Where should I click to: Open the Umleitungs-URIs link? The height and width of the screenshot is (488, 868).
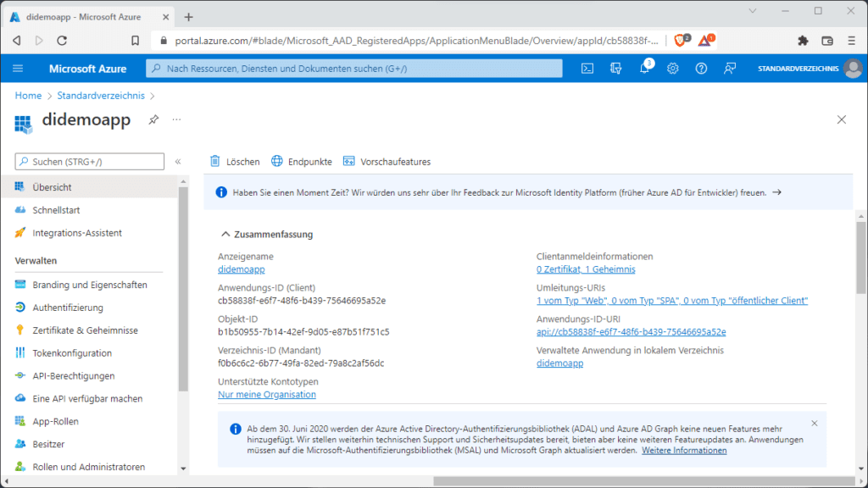point(672,301)
